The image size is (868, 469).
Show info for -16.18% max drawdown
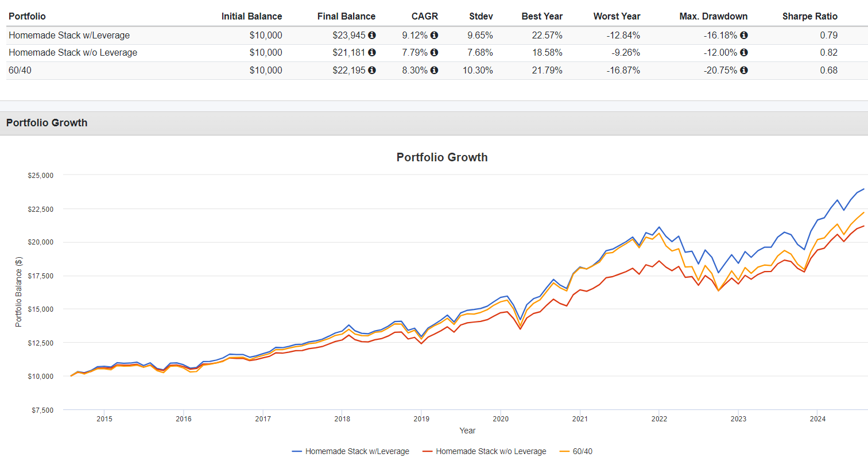point(744,35)
